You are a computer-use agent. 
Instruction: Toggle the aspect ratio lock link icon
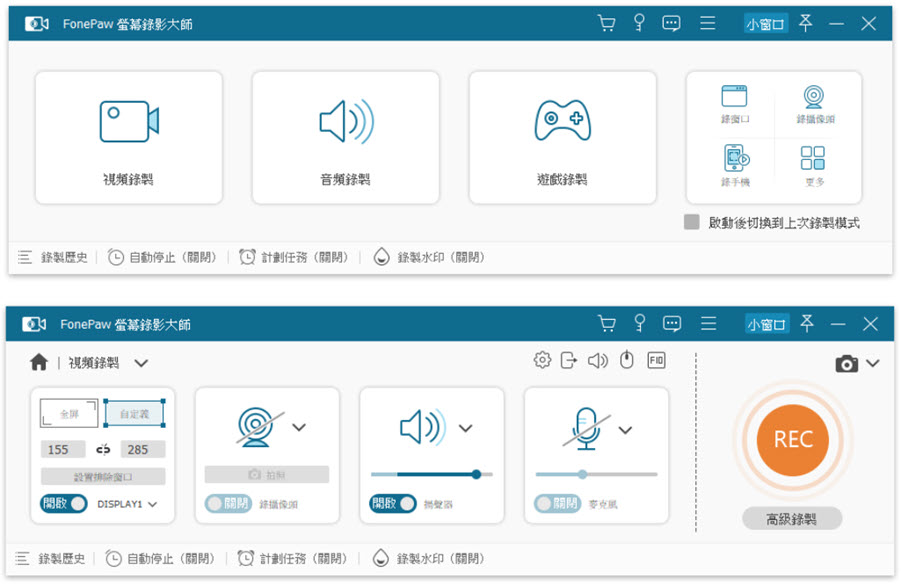point(103,449)
